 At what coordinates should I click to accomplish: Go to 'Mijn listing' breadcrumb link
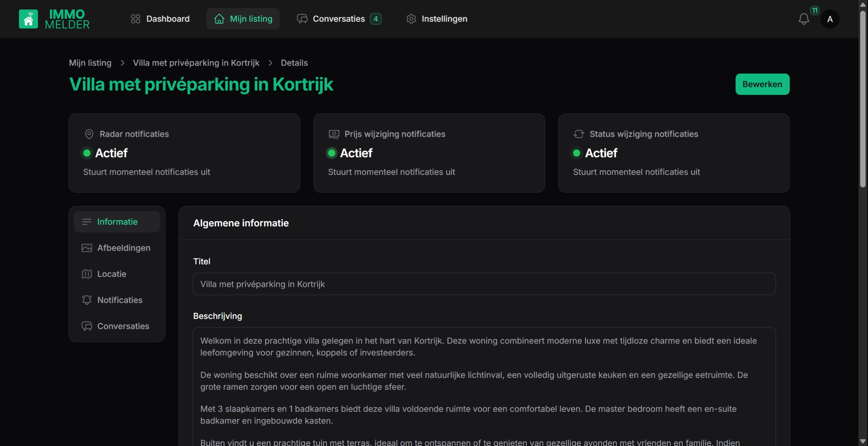[x=90, y=63]
